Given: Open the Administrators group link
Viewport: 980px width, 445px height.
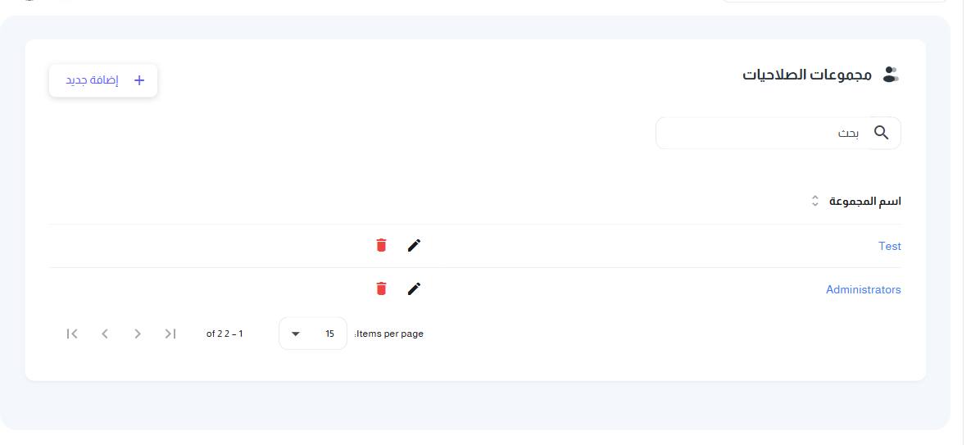Looking at the screenshot, I should click(x=863, y=289).
